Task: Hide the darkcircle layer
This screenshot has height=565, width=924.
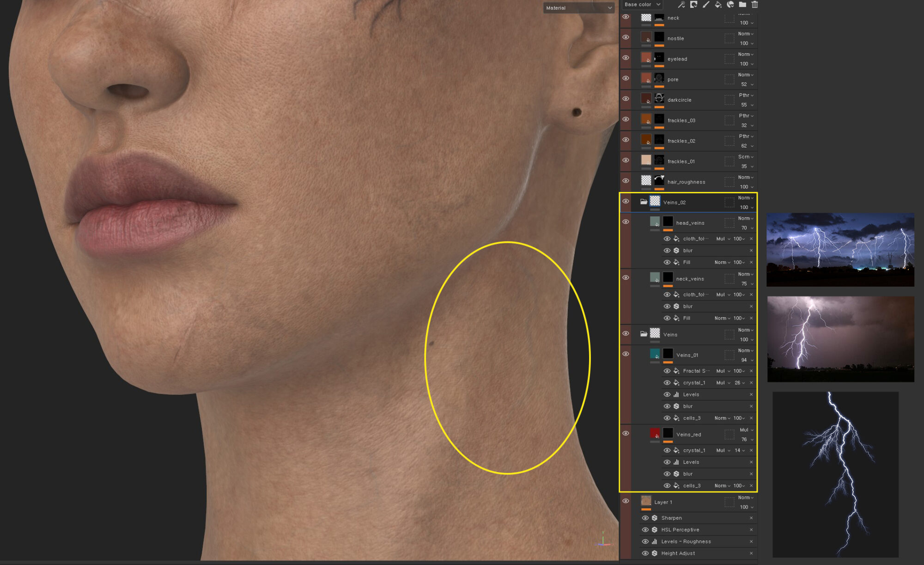Action: coord(626,98)
